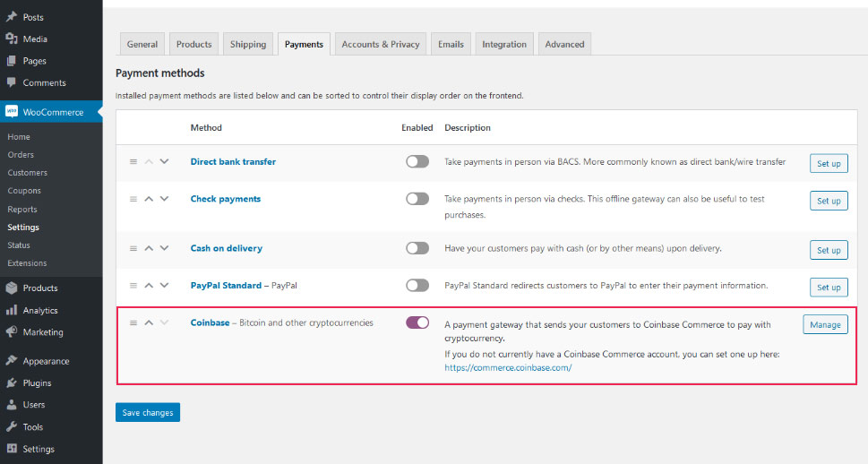Image resolution: width=868 pixels, height=464 pixels.
Task: Select bold Settings under WooCommerce submenu
Action: tap(23, 227)
